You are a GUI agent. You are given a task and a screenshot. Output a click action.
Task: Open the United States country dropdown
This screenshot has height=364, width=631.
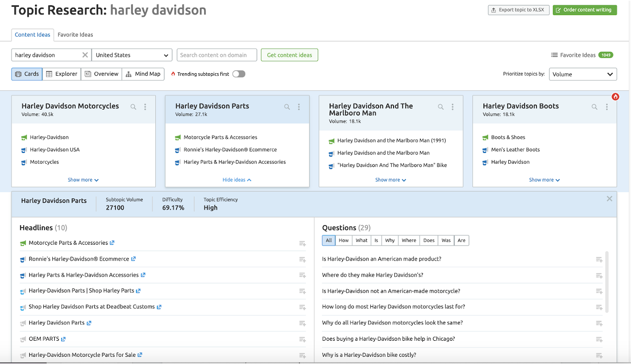(133, 55)
